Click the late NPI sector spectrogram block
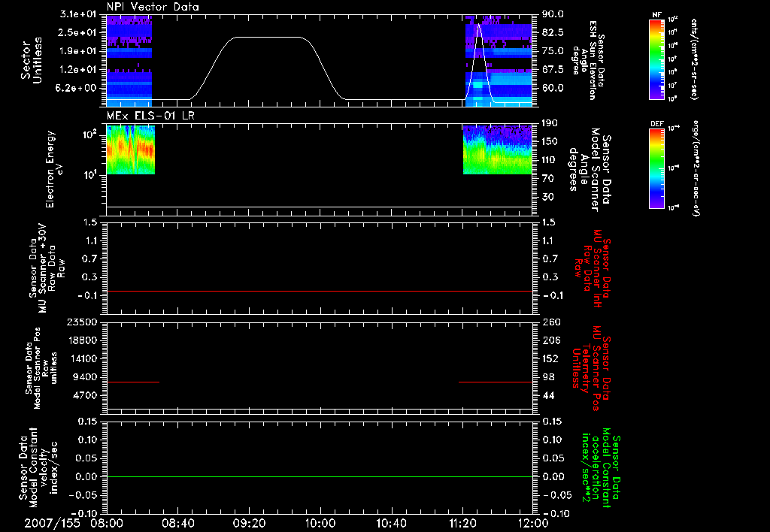This screenshot has height=532, width=770. point(499,61)
